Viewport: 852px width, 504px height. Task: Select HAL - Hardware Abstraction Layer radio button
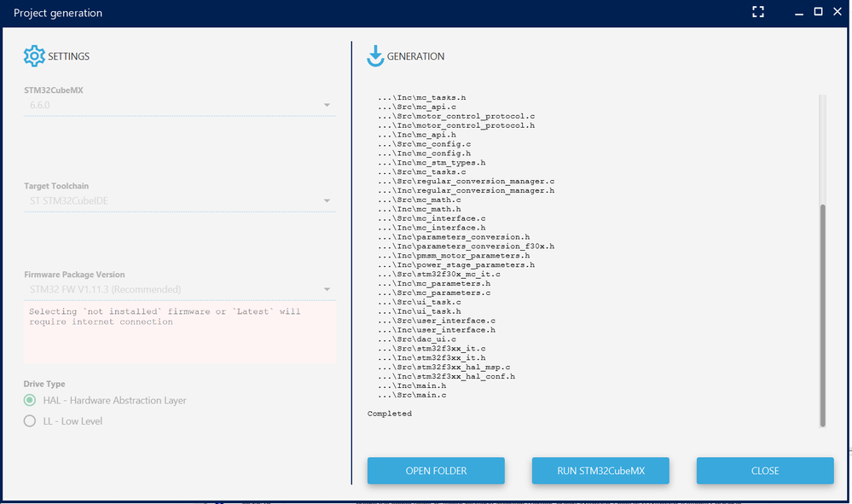(x=30, y=400)
